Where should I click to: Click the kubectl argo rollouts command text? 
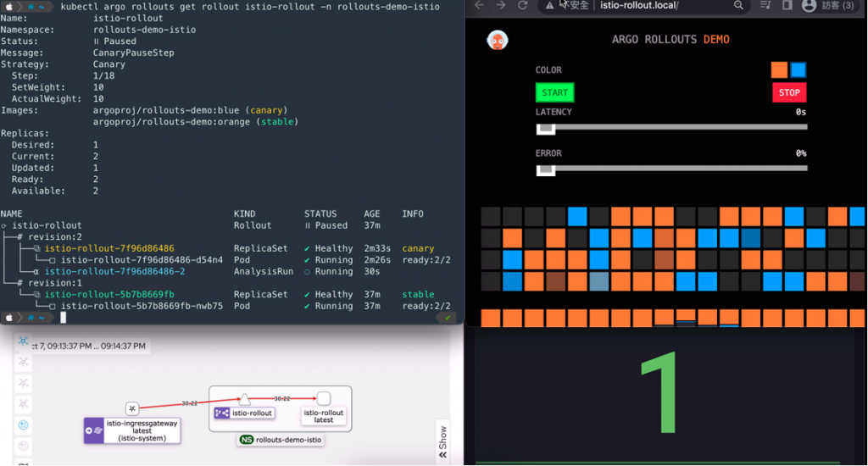(250, 7)
